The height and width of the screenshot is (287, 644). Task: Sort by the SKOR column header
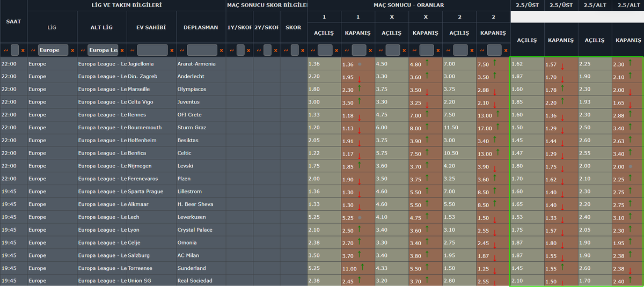[294, 27]
